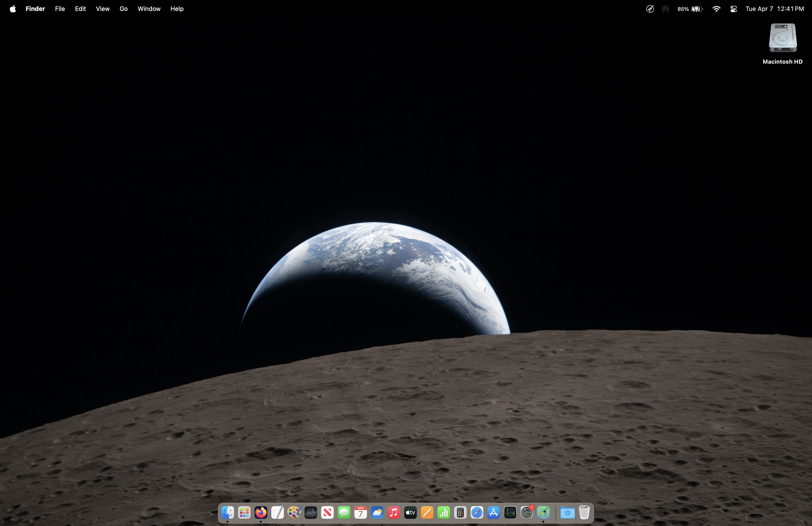812x526 pixels.
Task: Open the paint palette app in the Dock
Action: 294,512
